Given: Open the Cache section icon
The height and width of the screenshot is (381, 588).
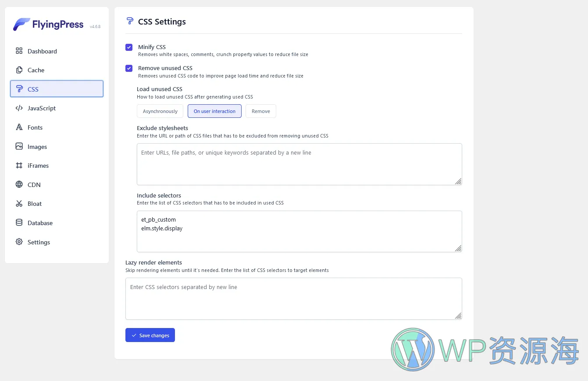Looking at the screenshot, I should tap(19, 70).
